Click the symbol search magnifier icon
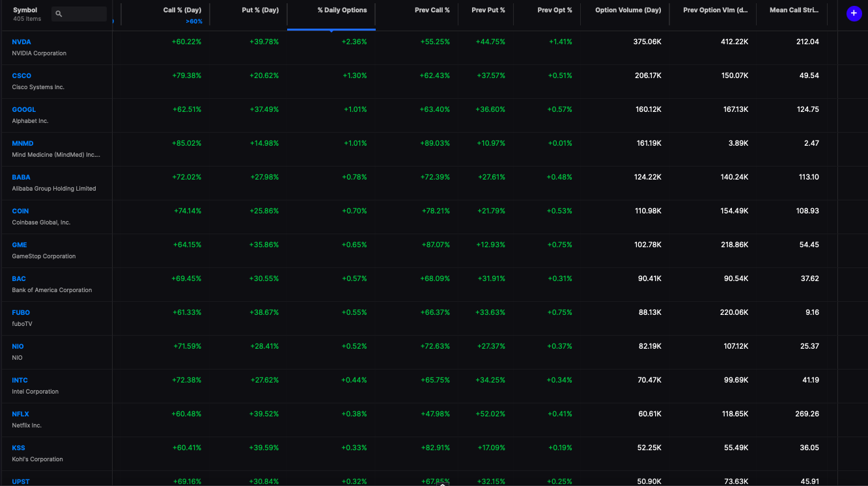The image size is (868, 486). point(59,14)
